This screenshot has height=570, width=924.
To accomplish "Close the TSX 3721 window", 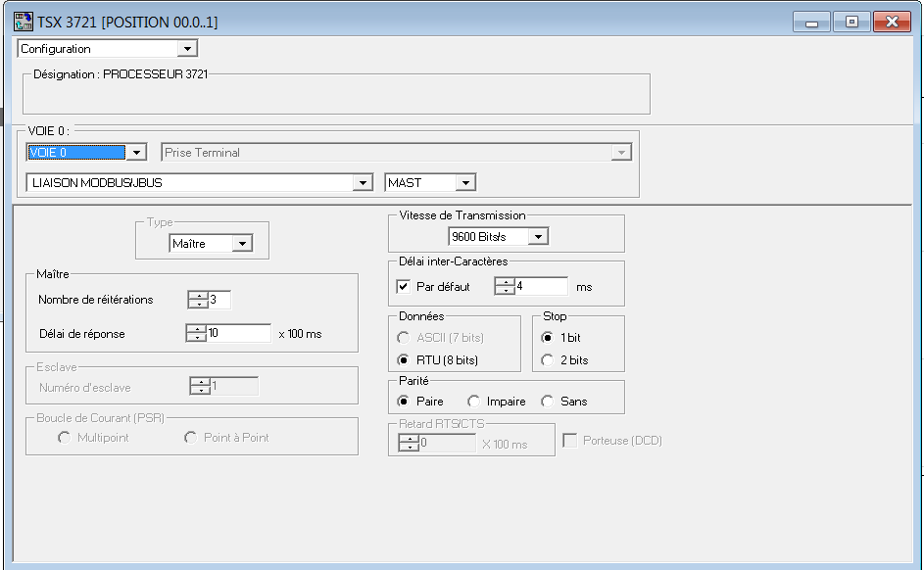I will (893, 23).
